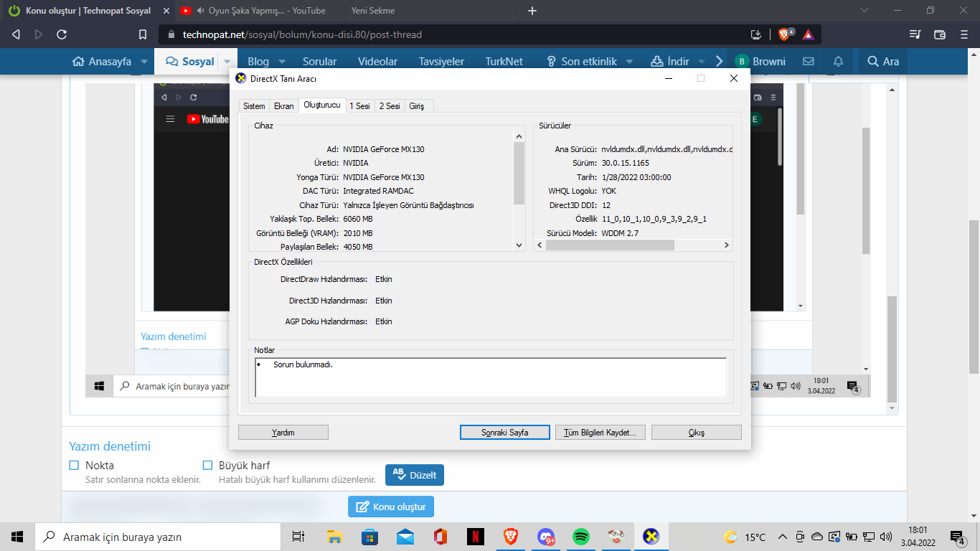Open the İndir nav item
The width and height of the screenshot is (980, 551).
click(669, 62)
